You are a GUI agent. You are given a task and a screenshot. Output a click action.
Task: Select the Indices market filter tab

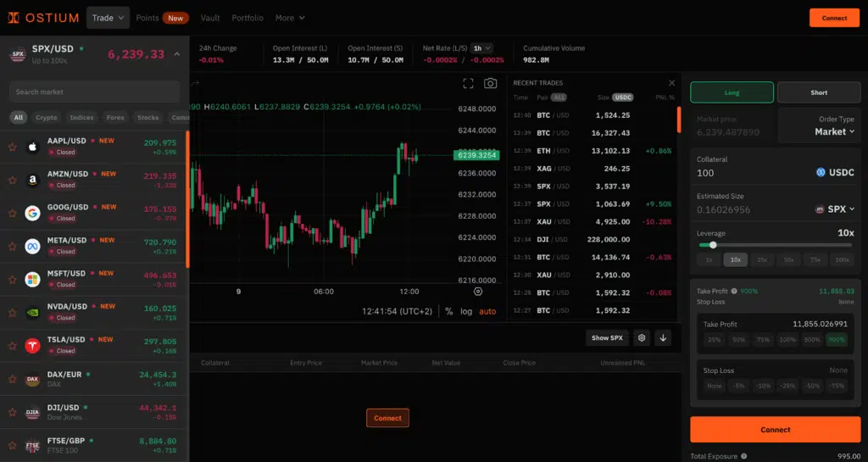[81, 118]
